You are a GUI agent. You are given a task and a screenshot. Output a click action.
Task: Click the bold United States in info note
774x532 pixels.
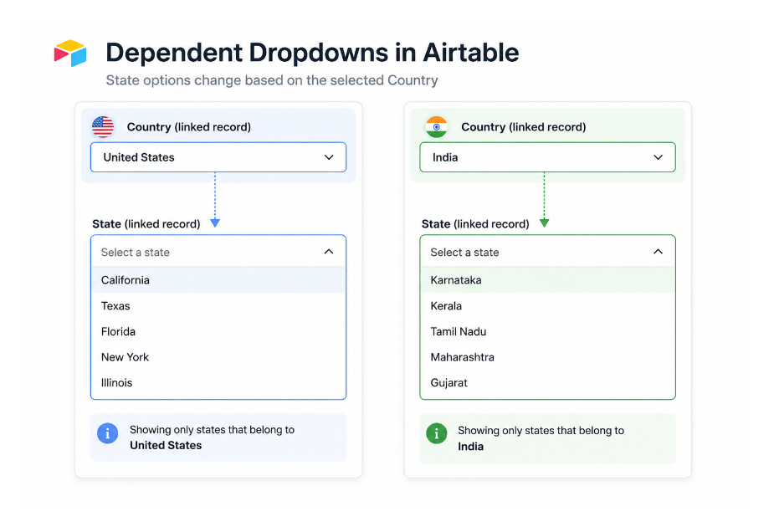tap(166, 445)
